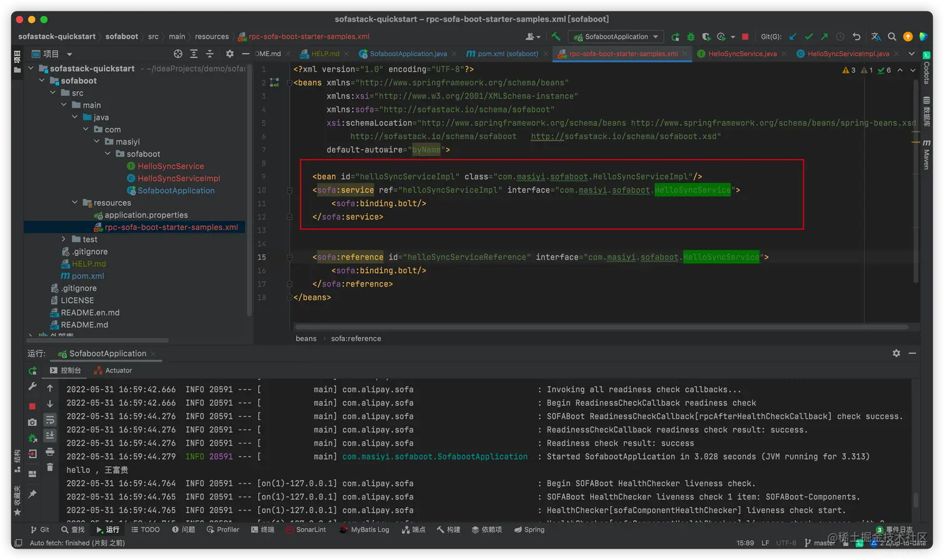Screen dimensions: 944x560
Task: Click Expand All in the project panel
Action: (194, 54)
